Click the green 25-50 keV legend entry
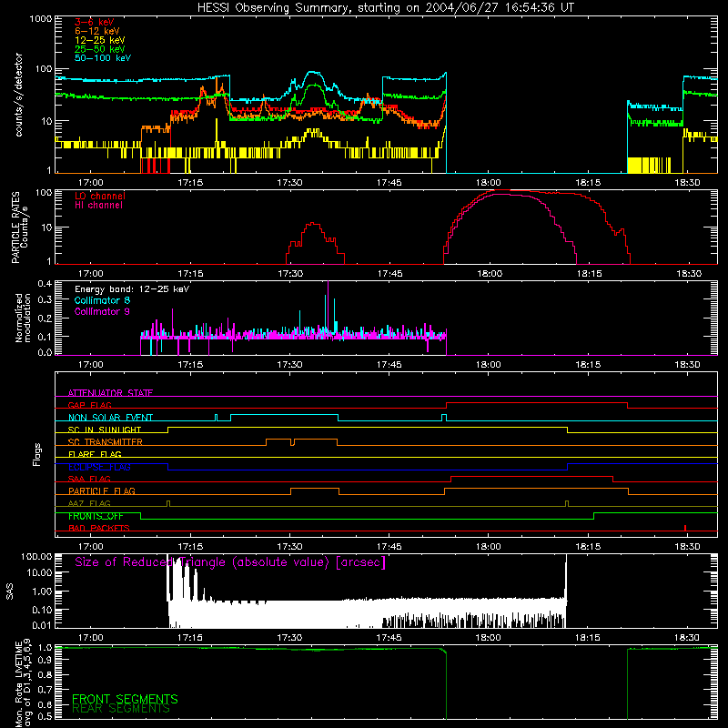This screenshot has width=728, height=728. pos(99,49)
